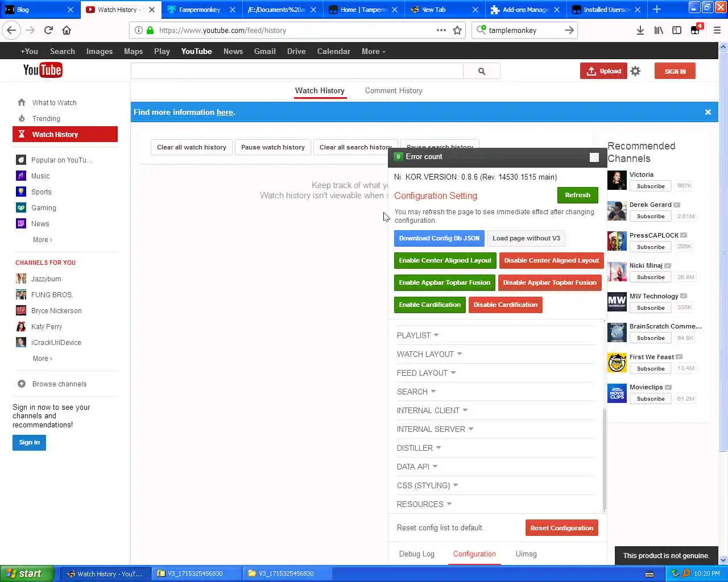Image resolution: width=728 pixels, height=582 pixels.
Task: Select the Configuration tab
Action: click(x=474, y=554)
